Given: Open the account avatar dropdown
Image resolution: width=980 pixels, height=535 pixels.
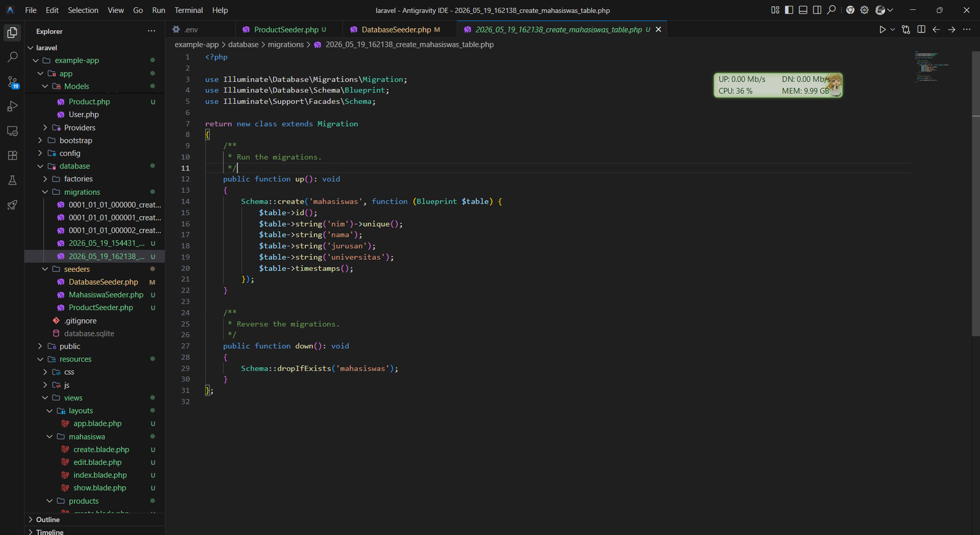Looking at the screenshot, I should 884,10.
